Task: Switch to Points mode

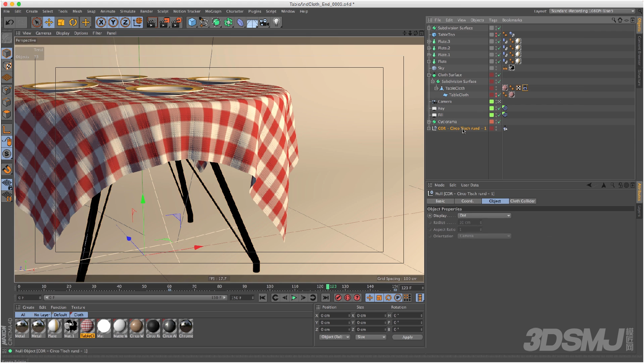Action: point(7,90)
